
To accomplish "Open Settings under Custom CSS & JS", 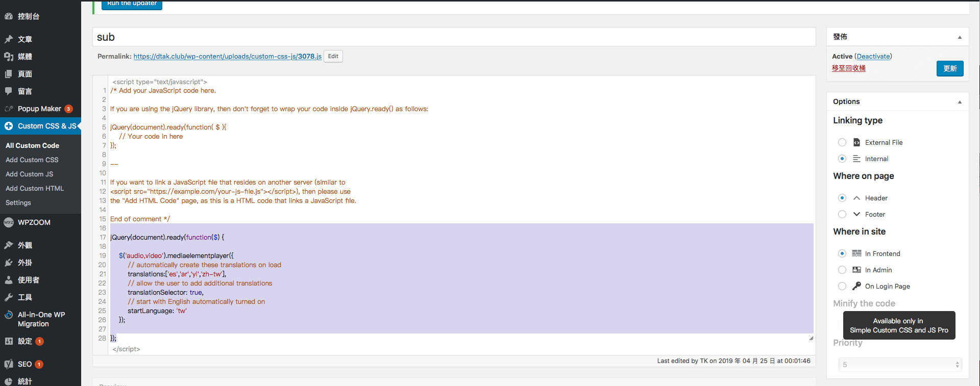I will point(18,202).
